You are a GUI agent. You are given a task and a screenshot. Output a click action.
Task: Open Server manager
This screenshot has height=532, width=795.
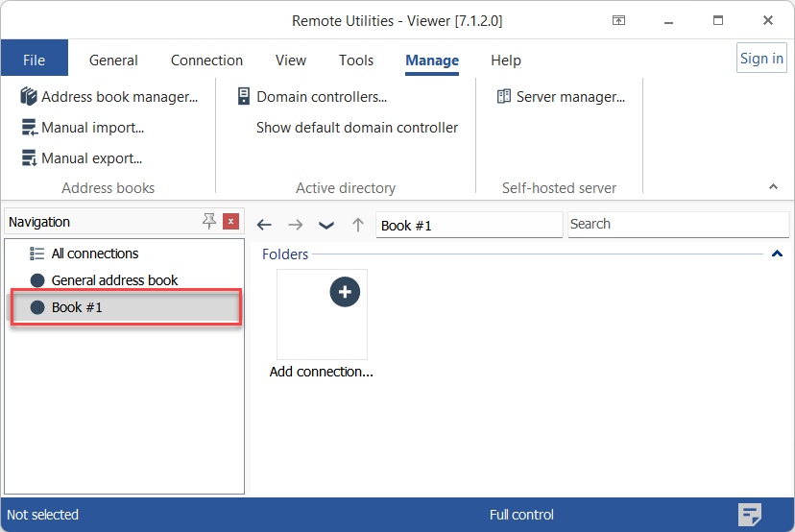coord(561,97)
